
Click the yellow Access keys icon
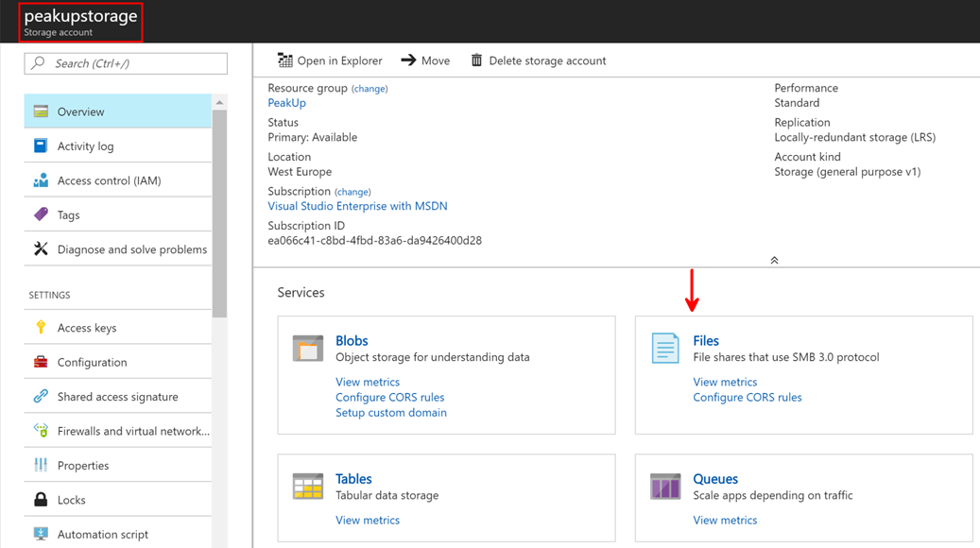coord(41,327)
